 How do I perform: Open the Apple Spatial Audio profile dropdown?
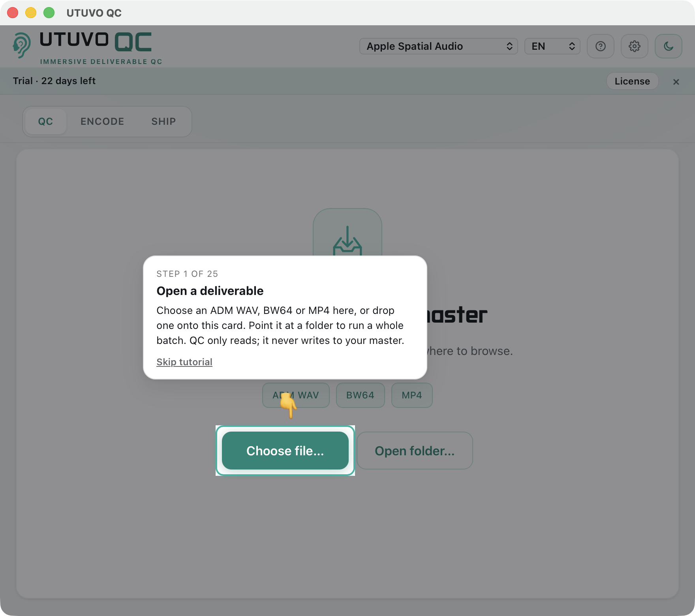(x=438, y=46)
